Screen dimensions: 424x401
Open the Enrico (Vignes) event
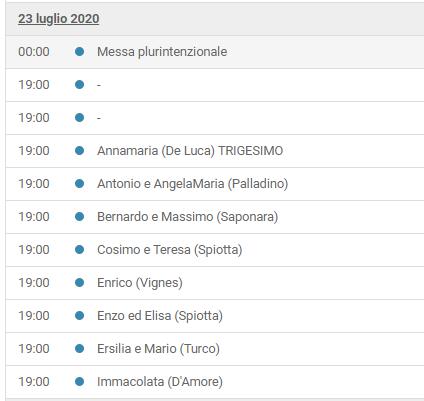coord(140,283)
